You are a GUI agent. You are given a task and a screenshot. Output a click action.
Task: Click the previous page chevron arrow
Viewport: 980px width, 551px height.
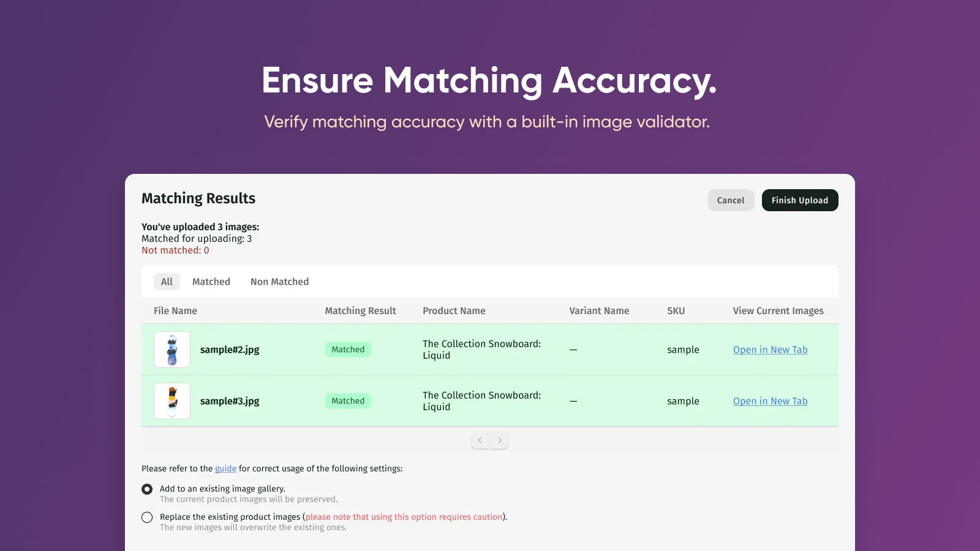(x=480, y=440)
